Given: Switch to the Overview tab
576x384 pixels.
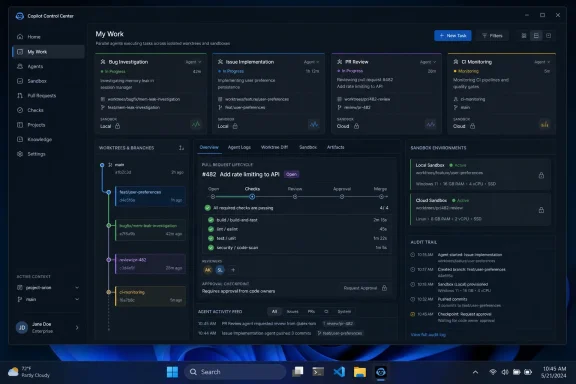Looking at the screenshot, I should (209, 147).
